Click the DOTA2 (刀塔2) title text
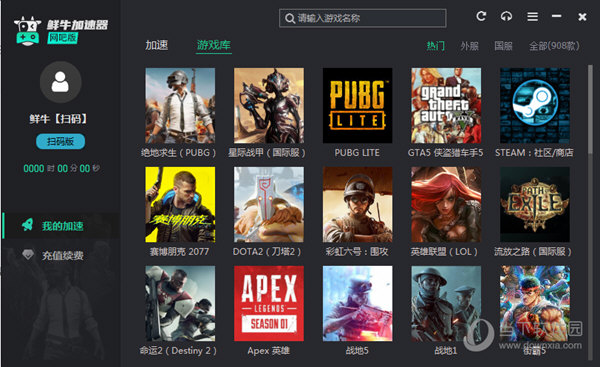600x367 pixels. [x=267, y=251]
